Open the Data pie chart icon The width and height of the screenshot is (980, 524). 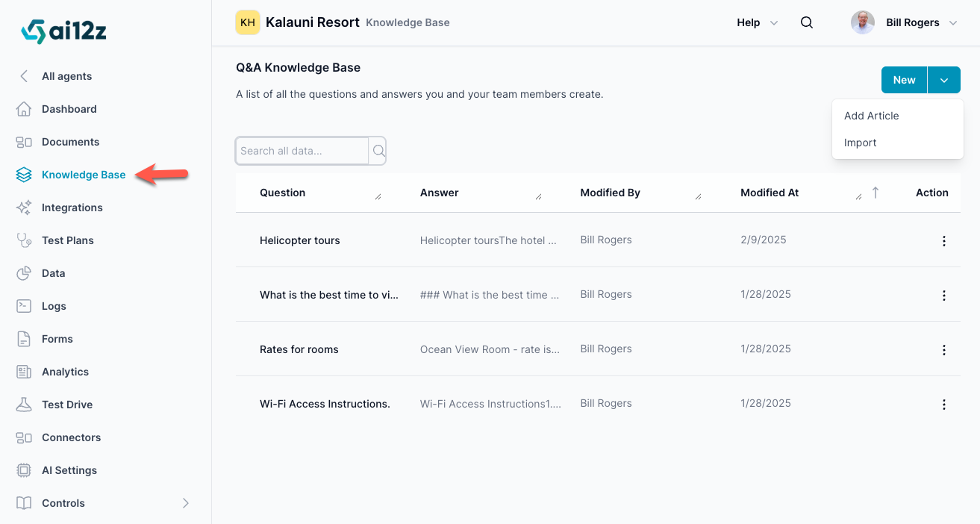(x=24, y=273)
